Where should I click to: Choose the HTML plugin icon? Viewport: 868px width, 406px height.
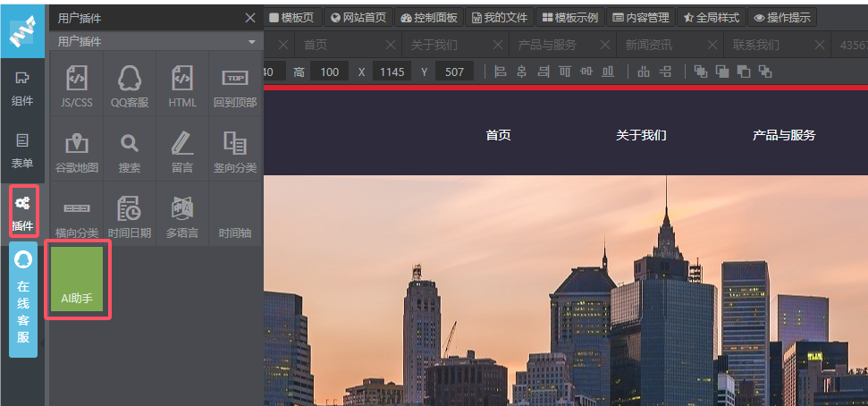[x=182, y=84]
